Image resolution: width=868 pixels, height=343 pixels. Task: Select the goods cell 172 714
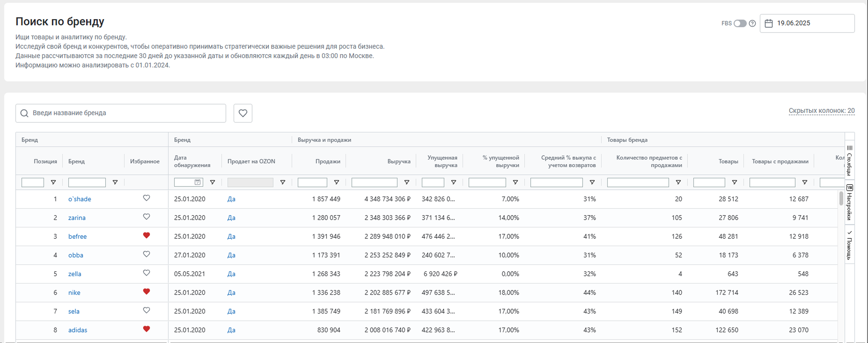tap(727, 292)
